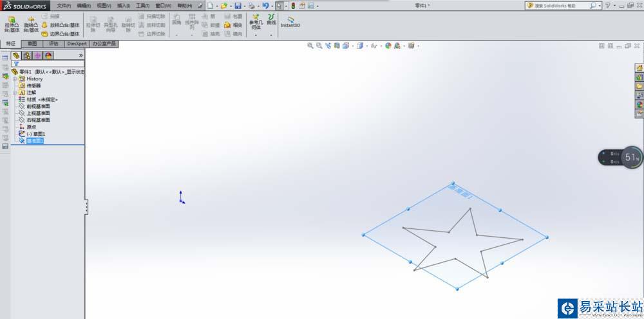Toggle the Section View icon
This screenshot has height=319, width=644.
[337, 46]
